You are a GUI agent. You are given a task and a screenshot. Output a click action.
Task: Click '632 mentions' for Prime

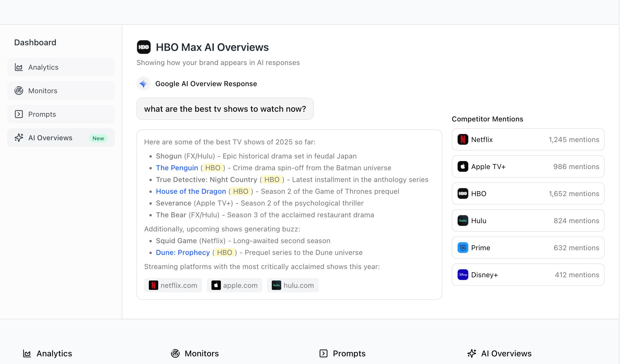pos(576,248)
